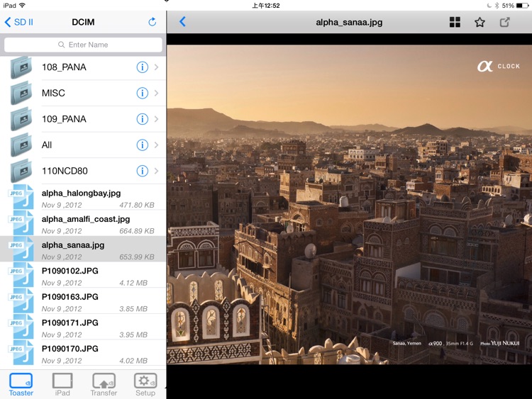The height and width of the screenshot is (399, 532).
Task: Expand the 108_PANA folder chevron
Action: pyautogui.click(x=157, y=67)
